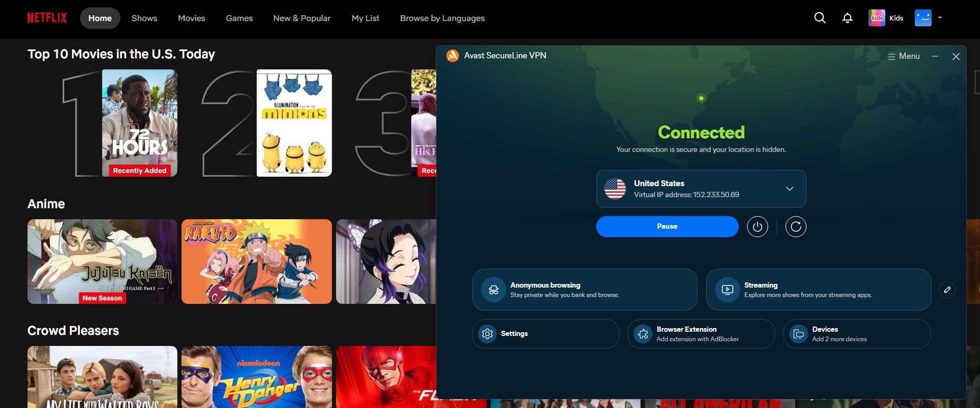Open Netflix search magnifier icon
This screenshot has height=408, width=980.
820,18
